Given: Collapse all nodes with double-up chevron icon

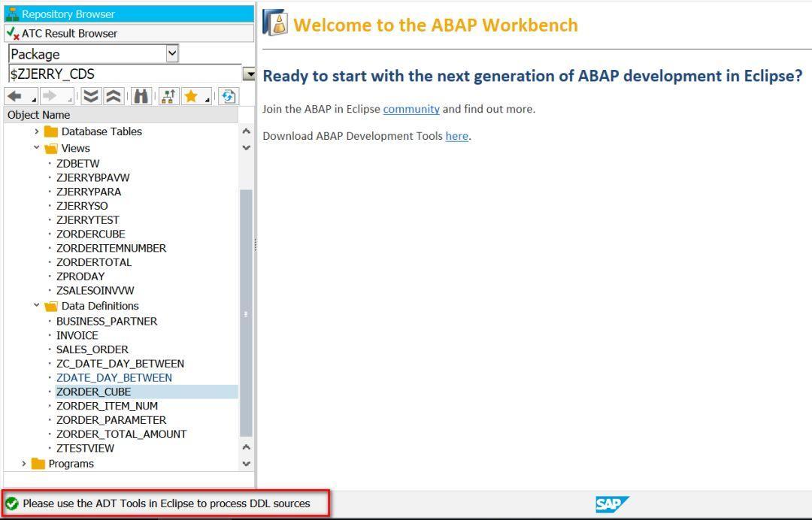Looking at the screenshot, I should coord(114,96).
